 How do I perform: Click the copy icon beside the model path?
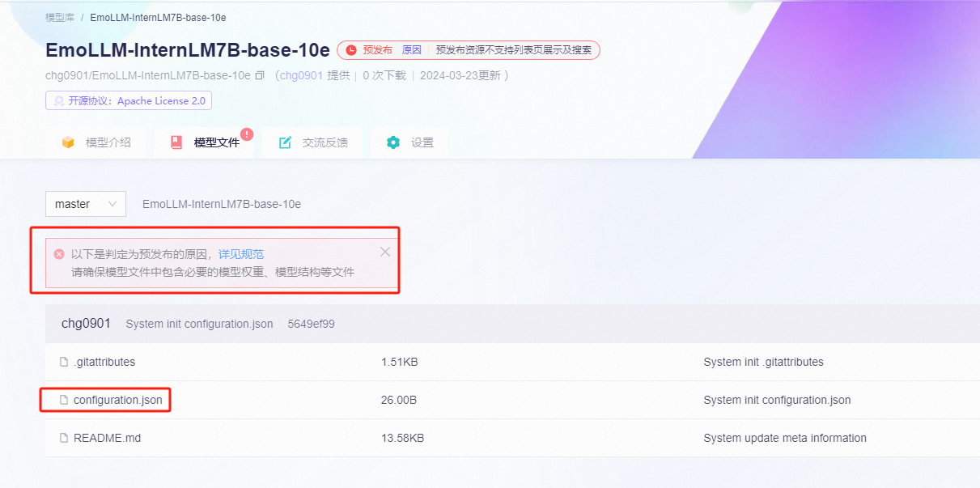(x=260, y=75)
